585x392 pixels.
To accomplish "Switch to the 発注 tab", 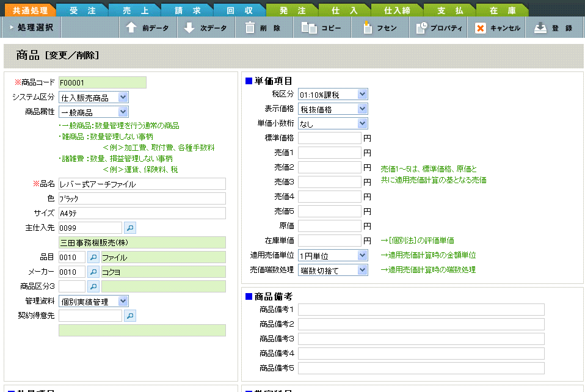I will [x=292, y=10].
